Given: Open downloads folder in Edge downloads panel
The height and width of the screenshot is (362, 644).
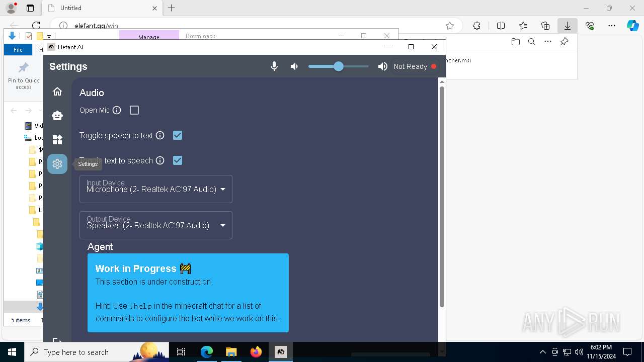Looking at the screenshot, I should [x=515, y=42].
